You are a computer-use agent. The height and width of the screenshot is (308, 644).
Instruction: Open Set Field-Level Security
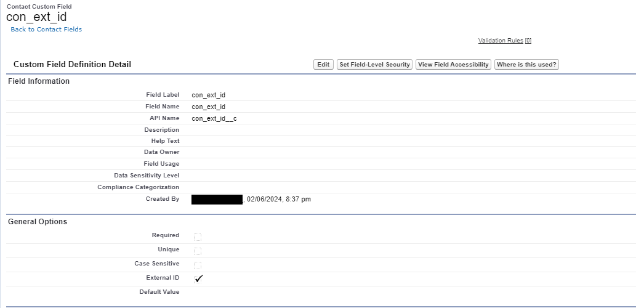point(374,65)
